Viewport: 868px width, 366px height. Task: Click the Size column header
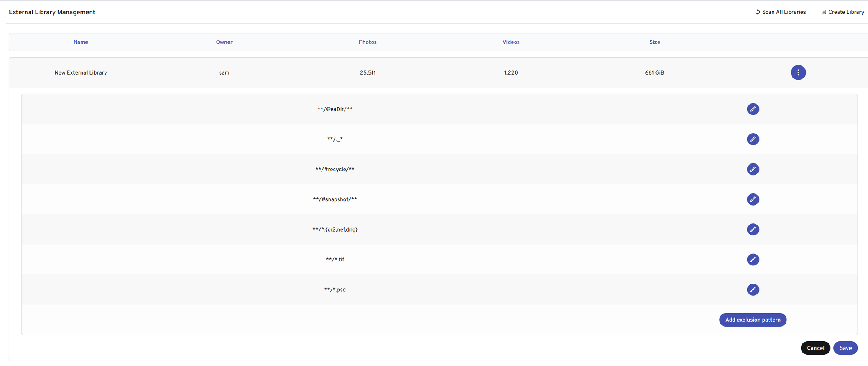click(654, 42)
